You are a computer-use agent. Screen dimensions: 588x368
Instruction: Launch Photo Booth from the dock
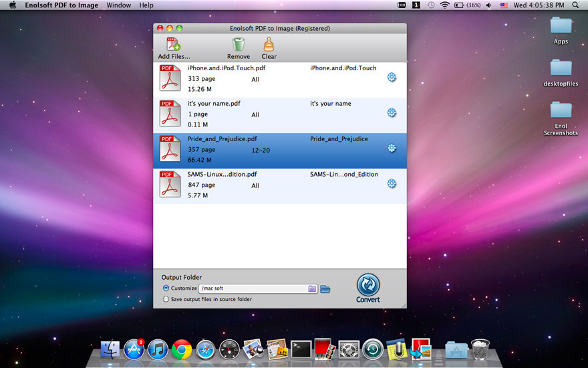point(325,349)
